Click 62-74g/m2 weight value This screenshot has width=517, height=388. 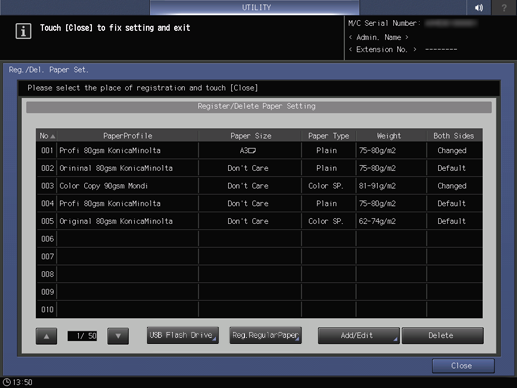tap(377, 221)
